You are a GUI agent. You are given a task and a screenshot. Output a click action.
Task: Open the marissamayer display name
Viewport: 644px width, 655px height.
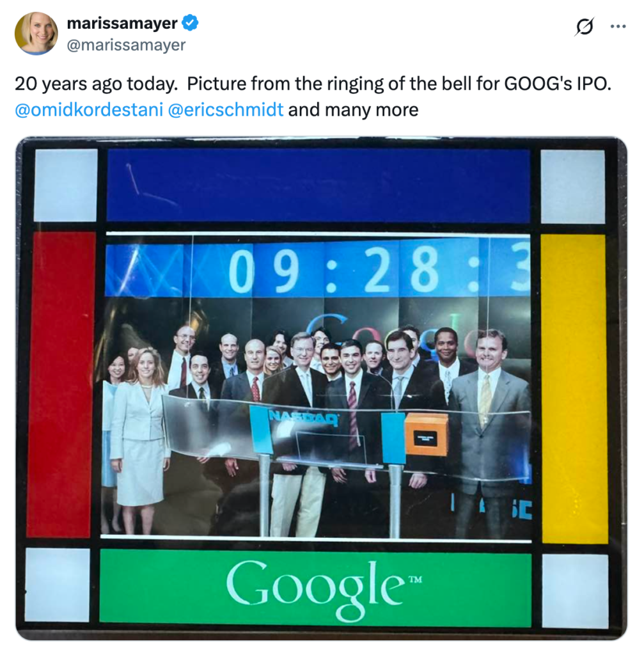click(122, 23)
